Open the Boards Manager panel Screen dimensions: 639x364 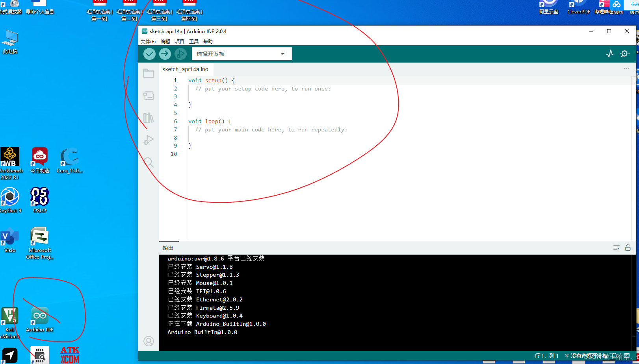(x=149, y=96)
